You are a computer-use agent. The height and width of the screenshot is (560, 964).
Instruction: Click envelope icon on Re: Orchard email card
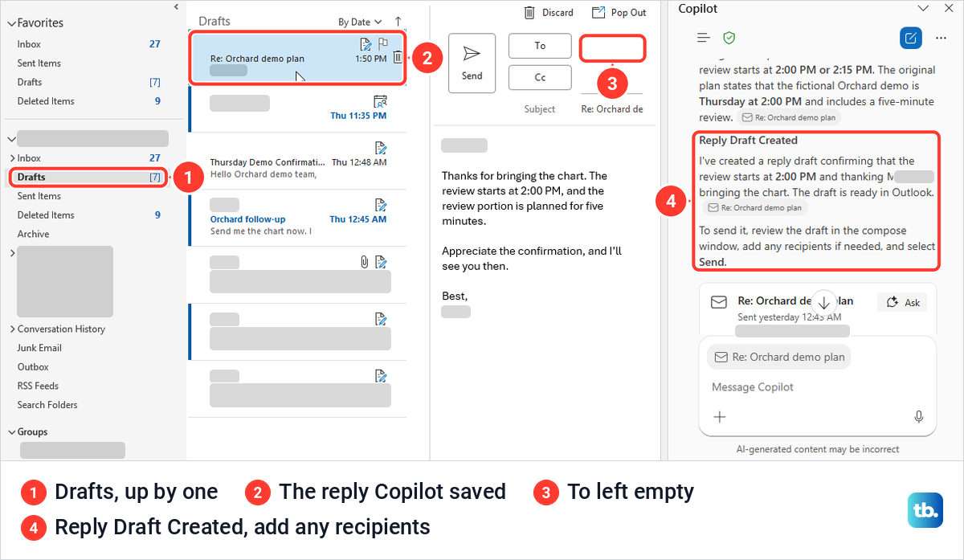click(720, 302)
